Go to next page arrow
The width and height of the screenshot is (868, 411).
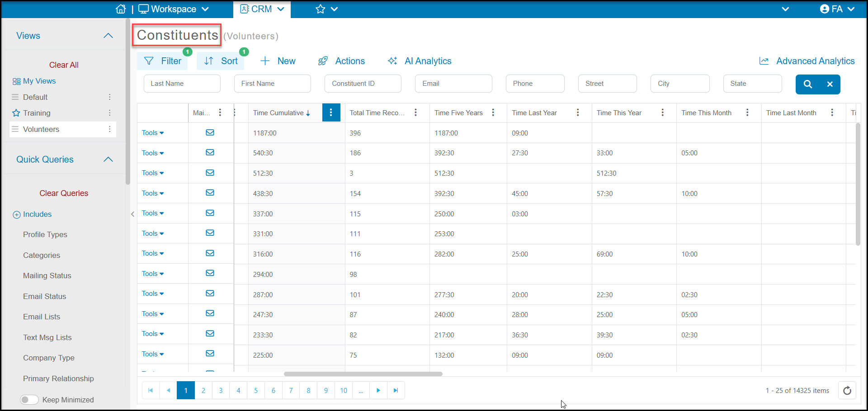click(378, 390)
